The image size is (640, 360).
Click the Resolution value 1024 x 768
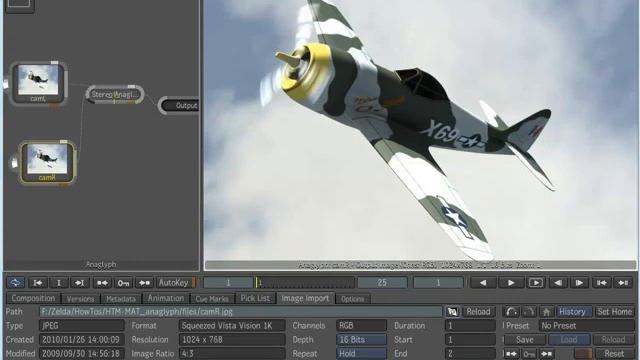point(232,340)
